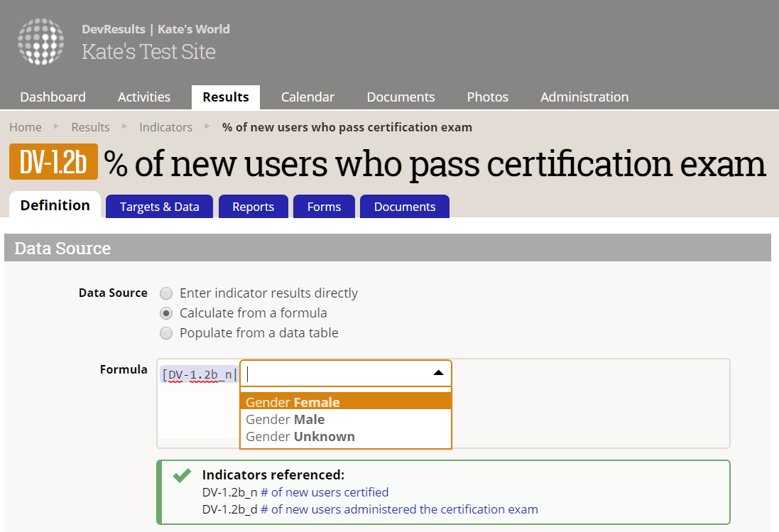Go to the Activities menu

(x=144, y=97)
